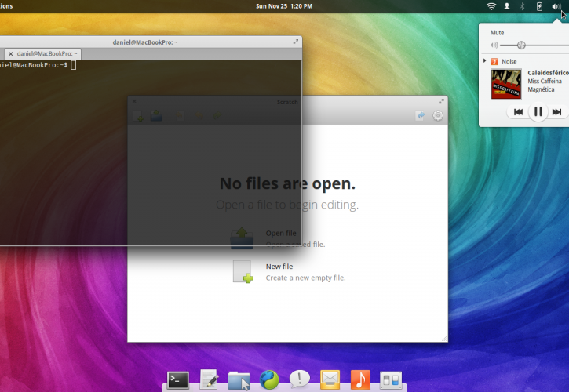569x392 pixels.
Task: Click the new document icon with plus
Action: pos(243,271)
